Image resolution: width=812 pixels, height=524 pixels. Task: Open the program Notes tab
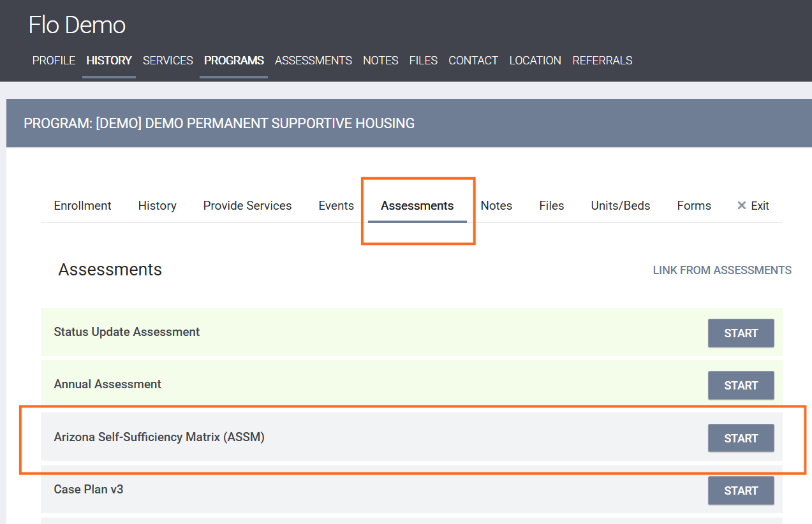496,206
